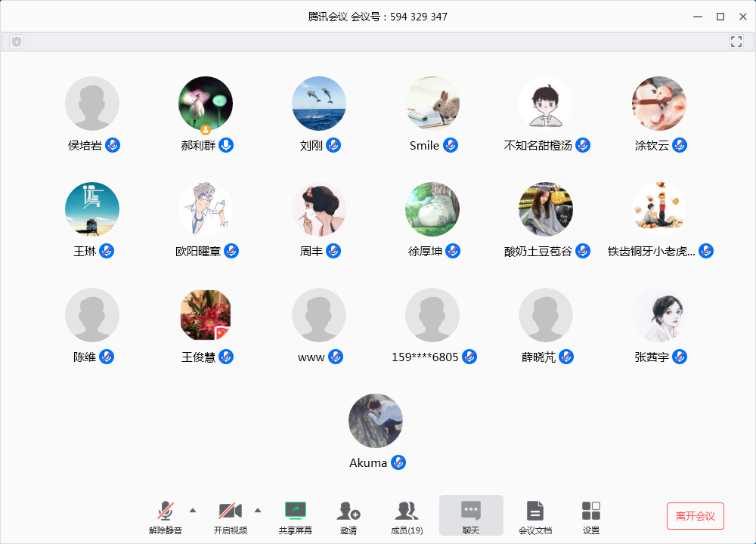756x544 pixels.
Task: Enter fullscreen with the top-right expand icon
Action: (x=736, y=41)
